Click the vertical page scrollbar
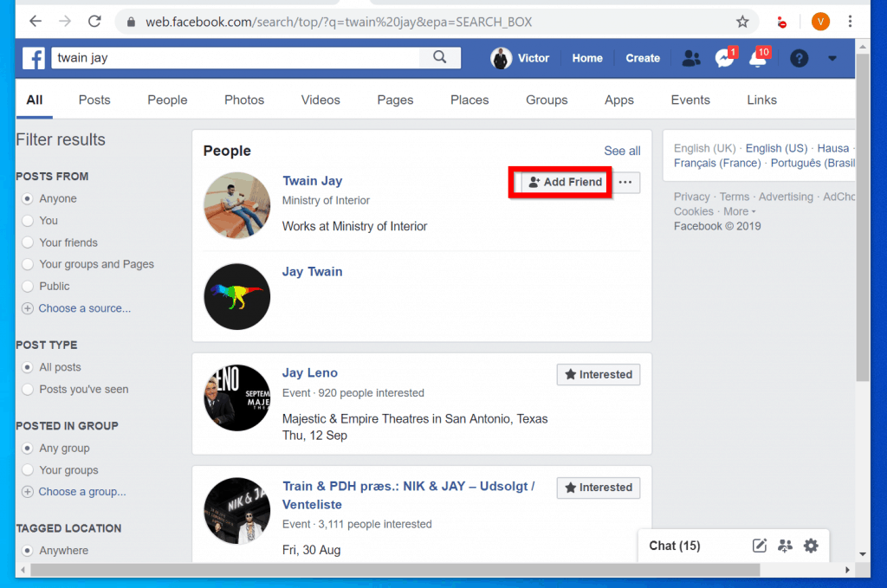 tap(863, 217)
